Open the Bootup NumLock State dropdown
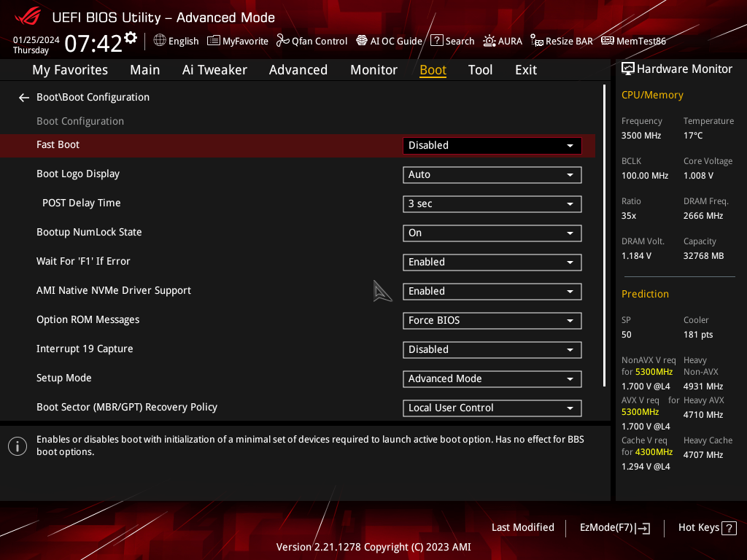The height and width of the screenshot is (560, 747). tap(492, 233)
